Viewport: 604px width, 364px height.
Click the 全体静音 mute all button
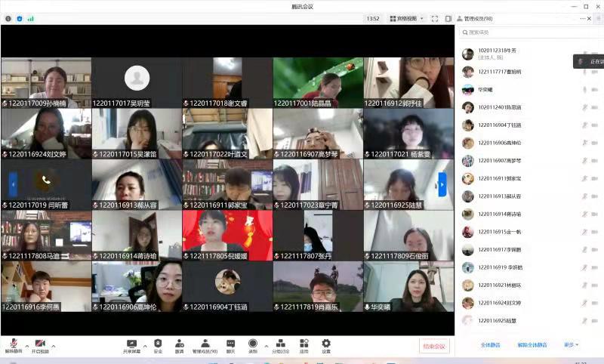click(492, 344)
